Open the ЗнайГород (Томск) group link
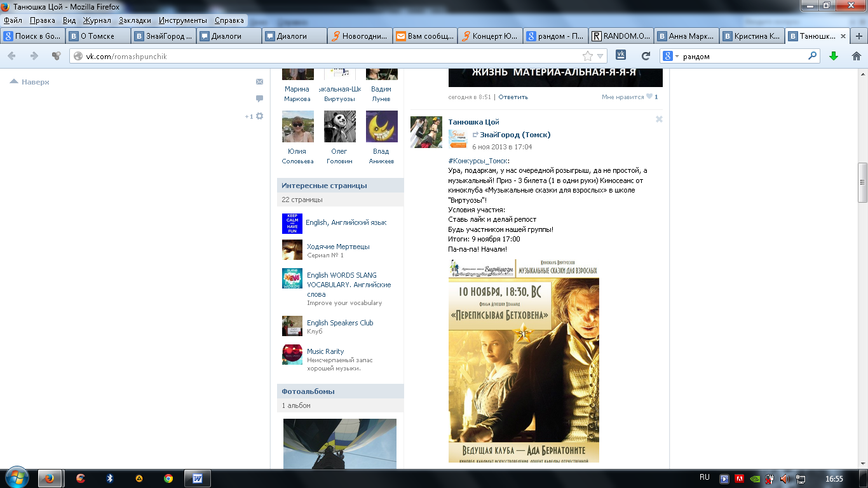The height and width of the screenshot is (488, 868). (515, 135)
